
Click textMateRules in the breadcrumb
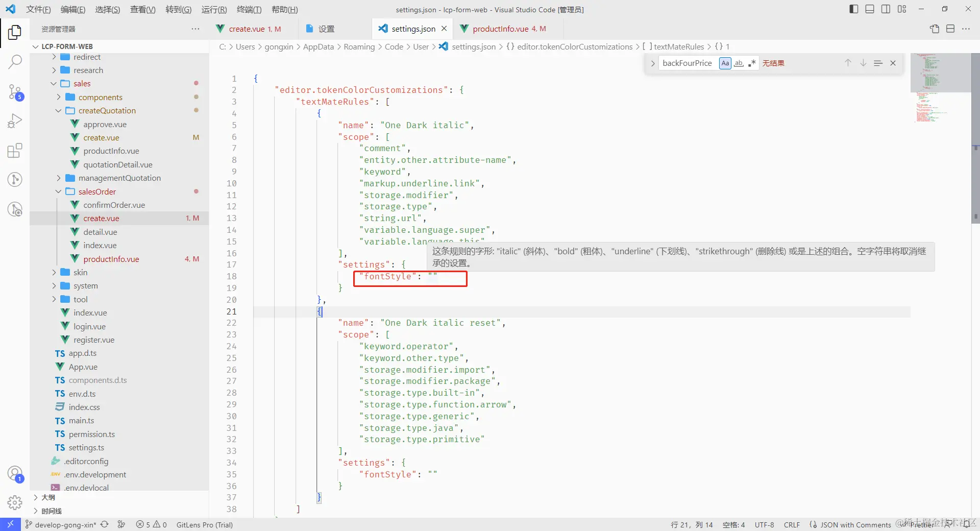point(679,46)
